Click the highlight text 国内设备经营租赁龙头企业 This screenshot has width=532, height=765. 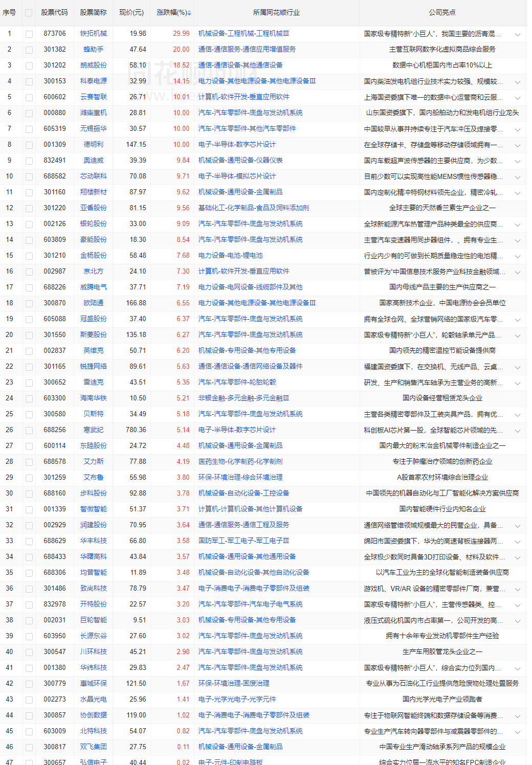pos(442,398)
